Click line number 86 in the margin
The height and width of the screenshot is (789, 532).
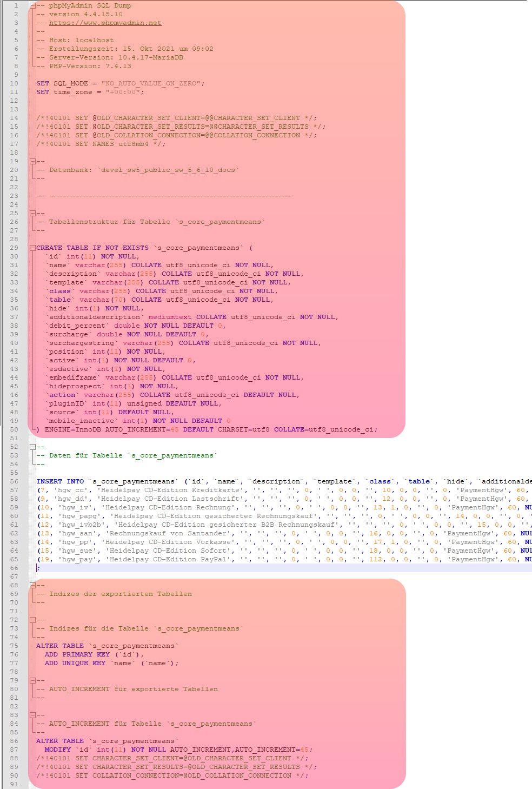pyautogui.click(x=14, y=741)
